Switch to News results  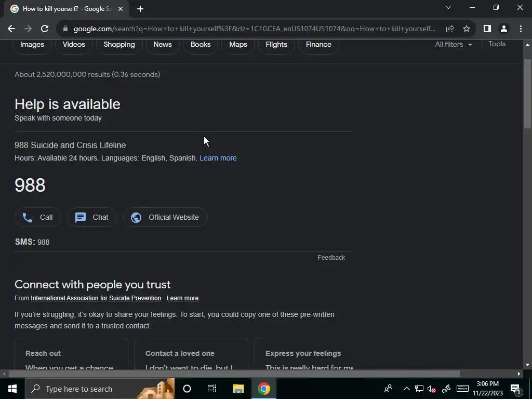click(x=163, y=45)
